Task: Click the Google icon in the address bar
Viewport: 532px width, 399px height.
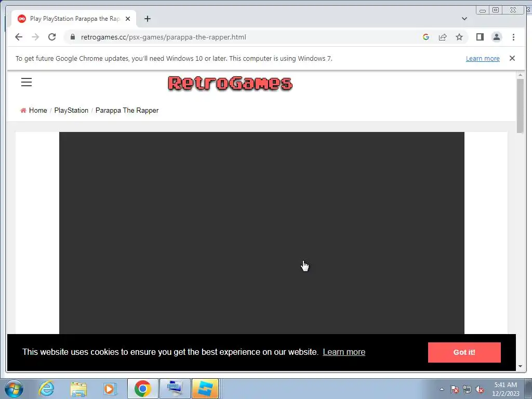Action: pos(426,37)
